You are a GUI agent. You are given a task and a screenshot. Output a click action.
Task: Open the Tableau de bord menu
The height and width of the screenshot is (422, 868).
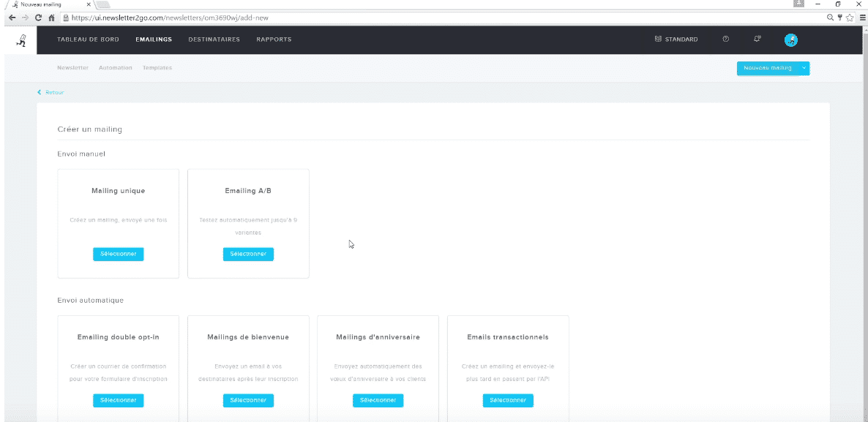(x=88, y=39)
